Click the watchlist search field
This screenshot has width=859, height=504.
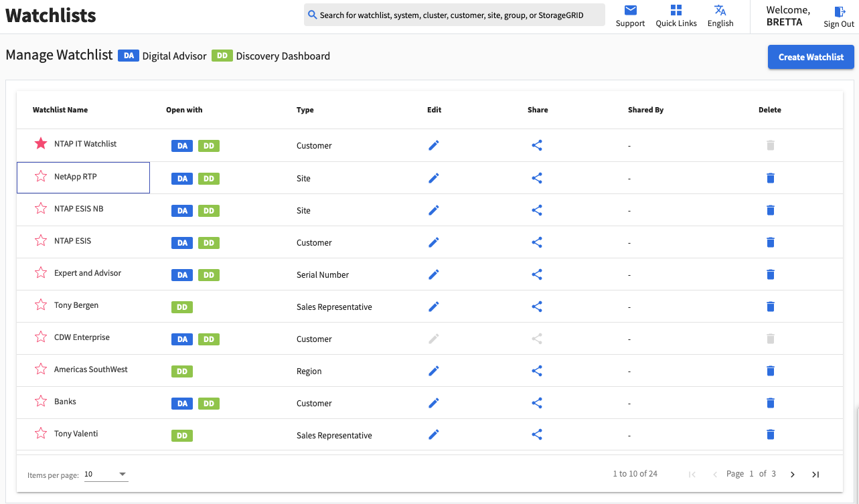click(454, 15)
